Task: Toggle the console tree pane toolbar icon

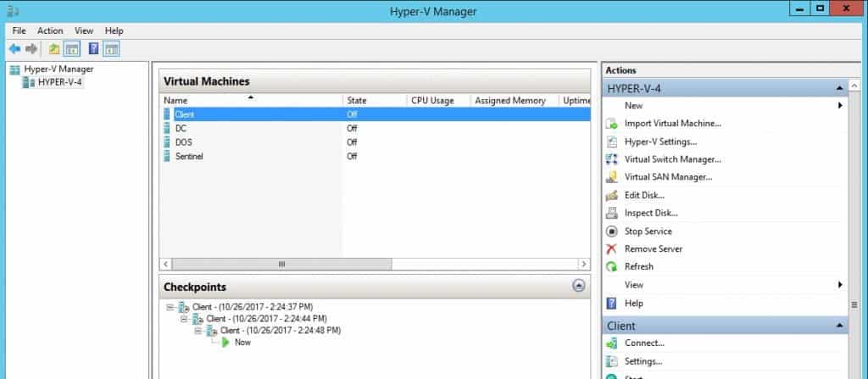Action: pos(71,49)
